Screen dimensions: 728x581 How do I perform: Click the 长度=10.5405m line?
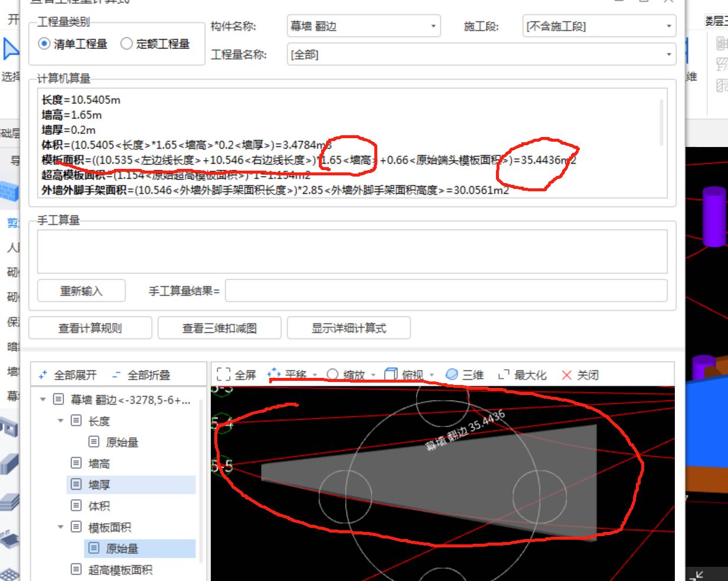81,100
